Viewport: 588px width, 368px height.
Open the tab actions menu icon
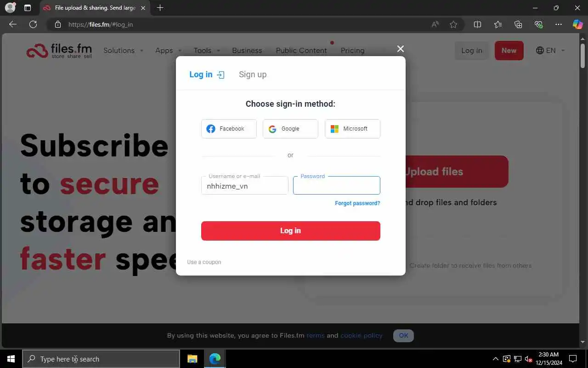28,8
